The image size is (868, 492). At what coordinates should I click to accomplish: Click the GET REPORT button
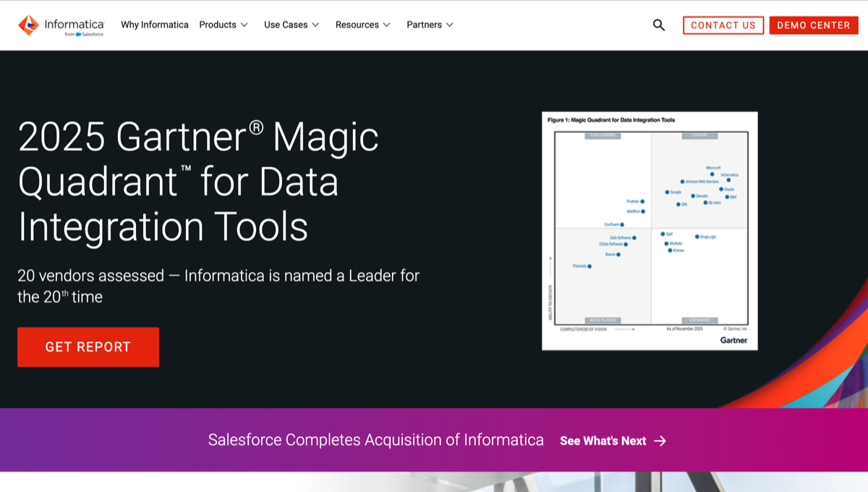click(x=88, y=347)
